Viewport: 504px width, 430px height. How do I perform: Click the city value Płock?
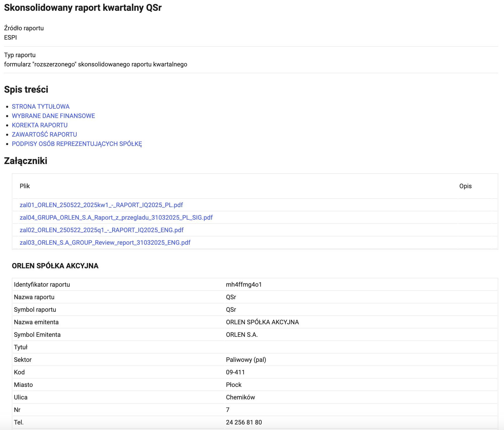(x=234, y=385)
